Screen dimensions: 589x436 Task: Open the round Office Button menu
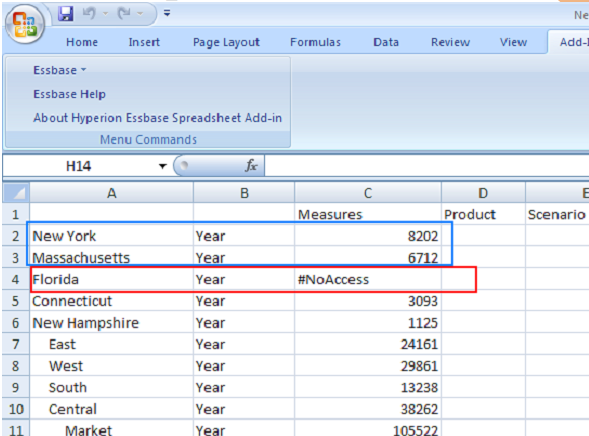tap(25, 24)
